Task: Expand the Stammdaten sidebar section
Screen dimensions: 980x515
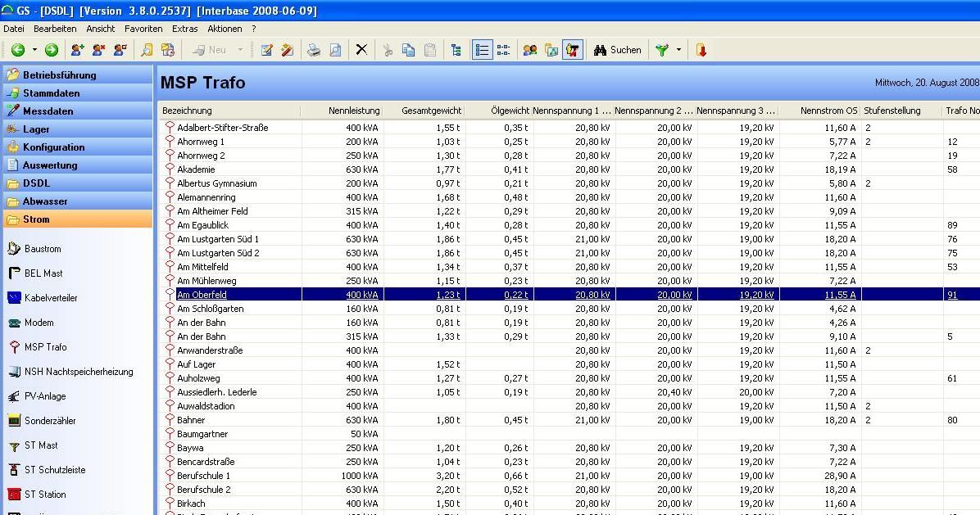Action: (51, 93)
